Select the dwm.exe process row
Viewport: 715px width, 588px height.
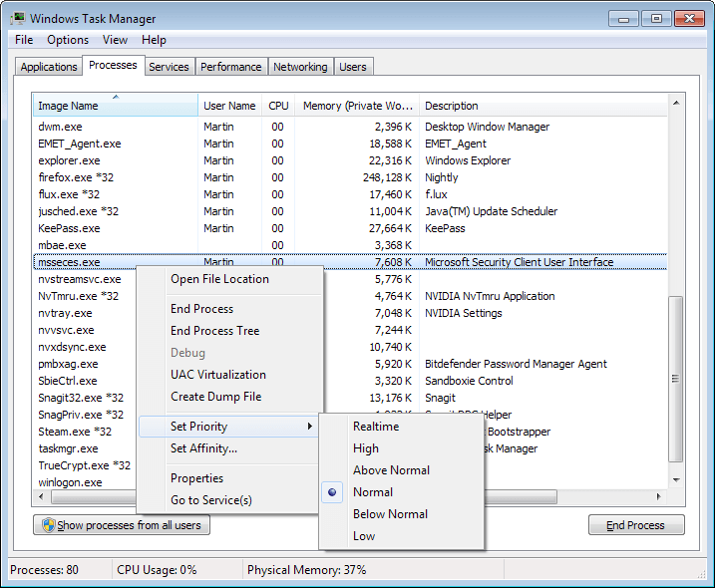(350, 127)
